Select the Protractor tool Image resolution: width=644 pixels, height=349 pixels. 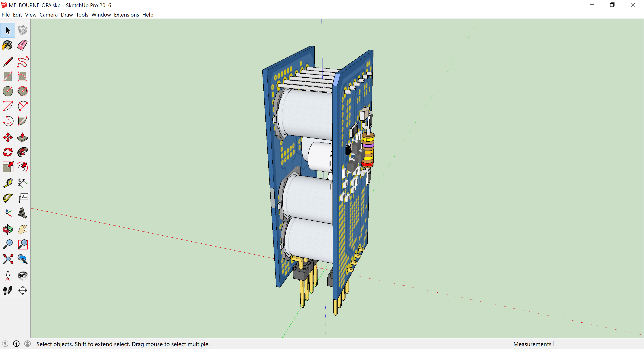point(8,198)
